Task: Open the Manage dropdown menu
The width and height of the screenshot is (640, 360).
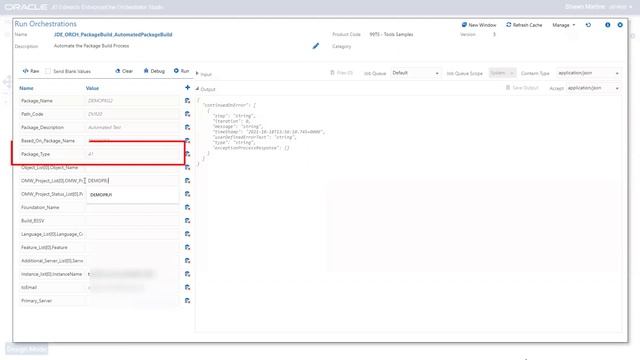Action: coord(564,25)
